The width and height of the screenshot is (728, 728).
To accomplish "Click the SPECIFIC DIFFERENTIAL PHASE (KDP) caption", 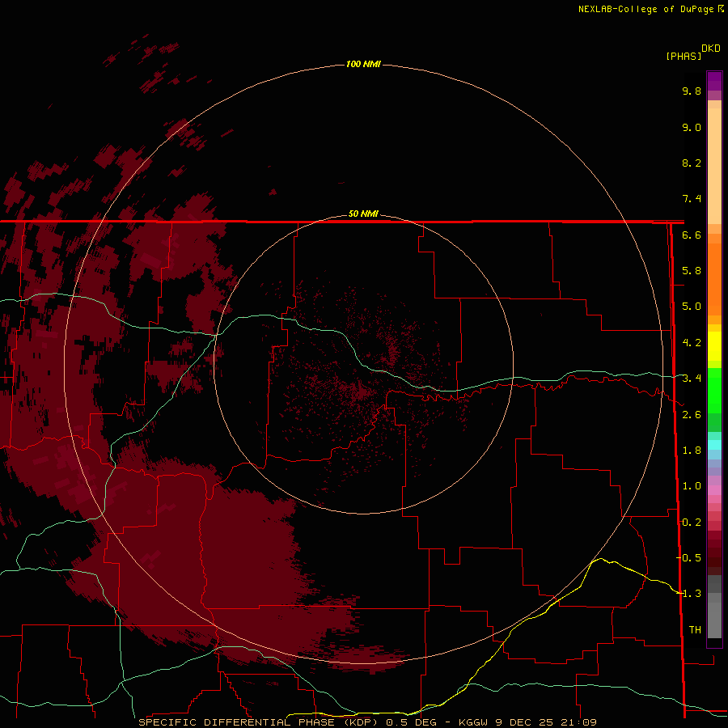I will pyautogui.click(x=260, y=722).
